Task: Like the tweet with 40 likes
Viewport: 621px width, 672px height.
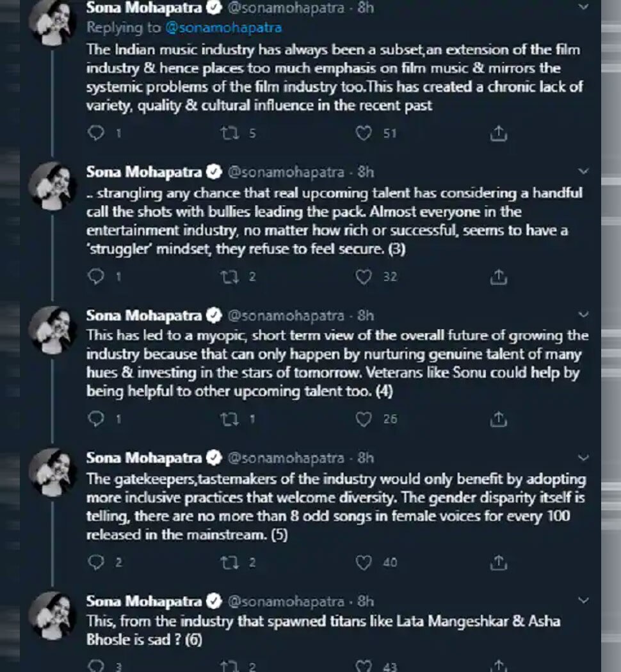Action: click(364, 563)
